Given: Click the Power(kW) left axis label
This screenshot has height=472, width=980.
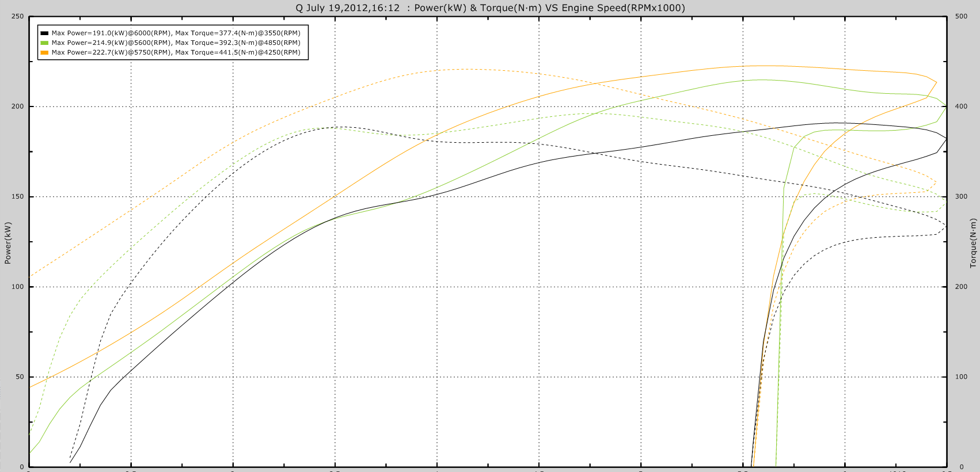Looking at the screenshot, I should 8,243.
